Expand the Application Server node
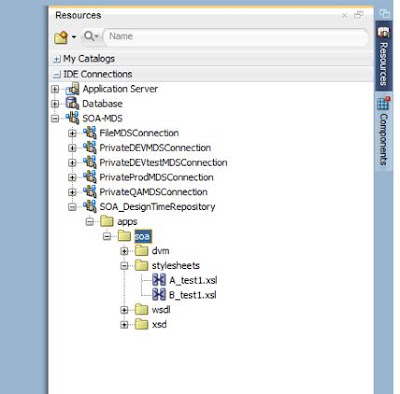400x394 pixels. 55,89
